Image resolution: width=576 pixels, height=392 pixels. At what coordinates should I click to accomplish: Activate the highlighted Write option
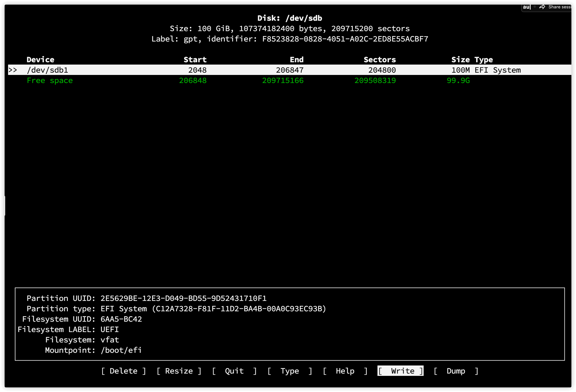click(401, 371)
